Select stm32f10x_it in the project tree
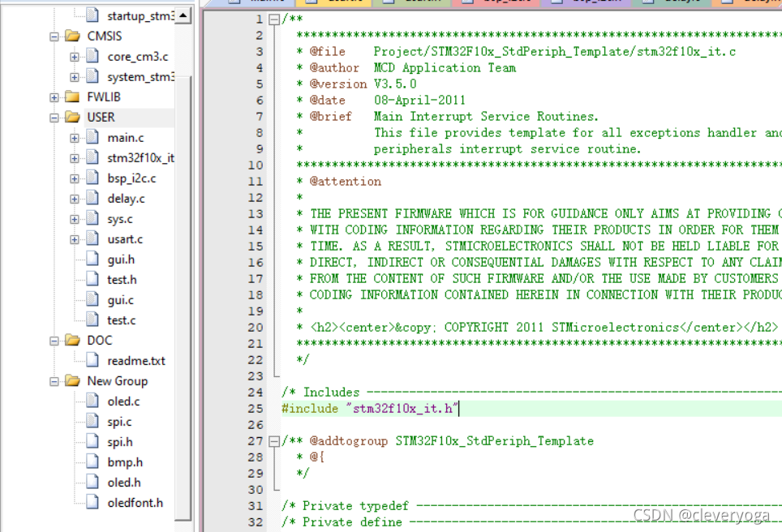This screenshot has height=532, width=782. click(140, 159)
